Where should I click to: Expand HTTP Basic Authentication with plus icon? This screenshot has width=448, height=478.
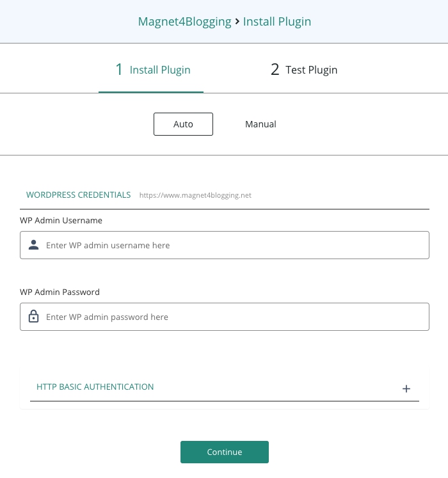point(406,388)
